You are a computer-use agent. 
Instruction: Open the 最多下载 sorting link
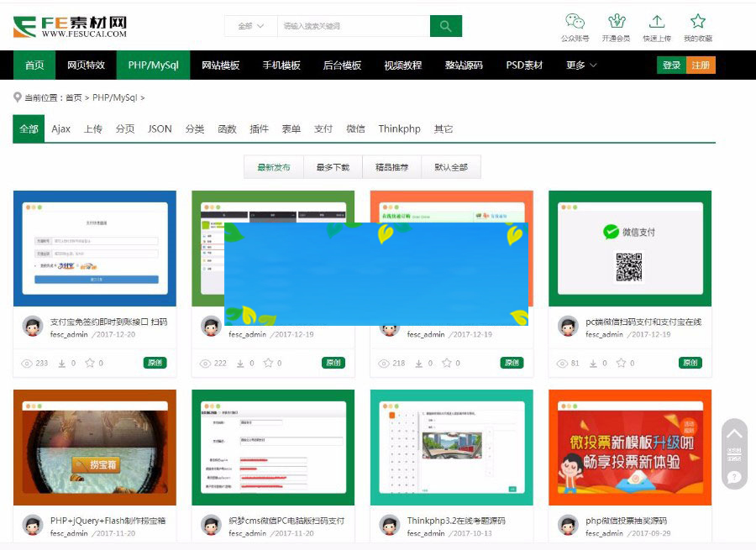(333, 167)
